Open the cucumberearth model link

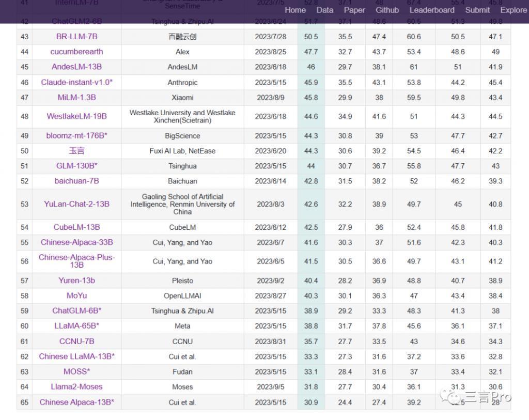pos(76,52)
